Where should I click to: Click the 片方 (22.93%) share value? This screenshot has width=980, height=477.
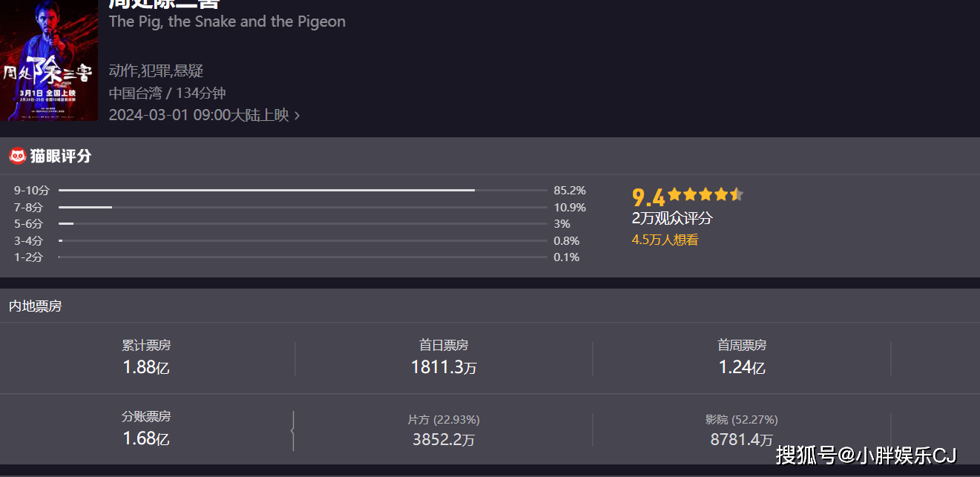(x=443, y=439)
